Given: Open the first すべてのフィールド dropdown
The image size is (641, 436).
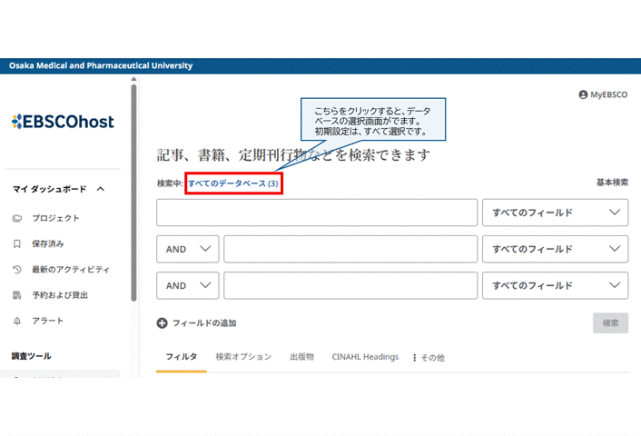Looking at the screenshot, I should [555, 212].
